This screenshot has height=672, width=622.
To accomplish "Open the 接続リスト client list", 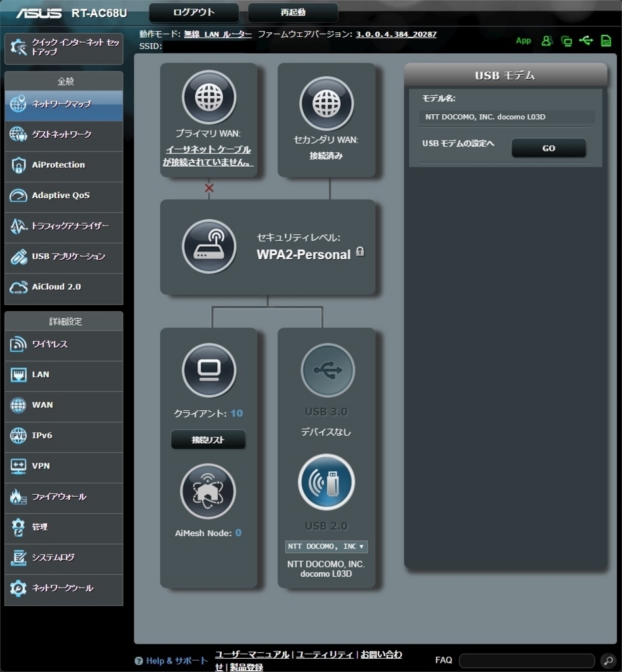I will [x=208, y=440].
